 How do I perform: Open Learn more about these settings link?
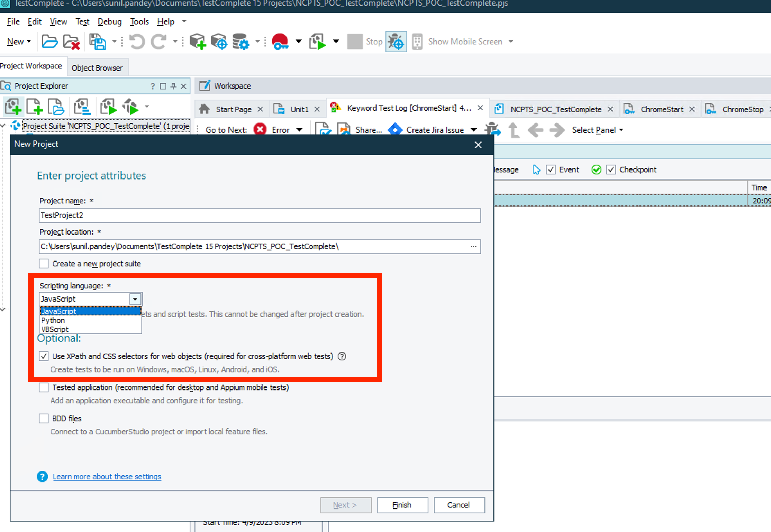107,477
